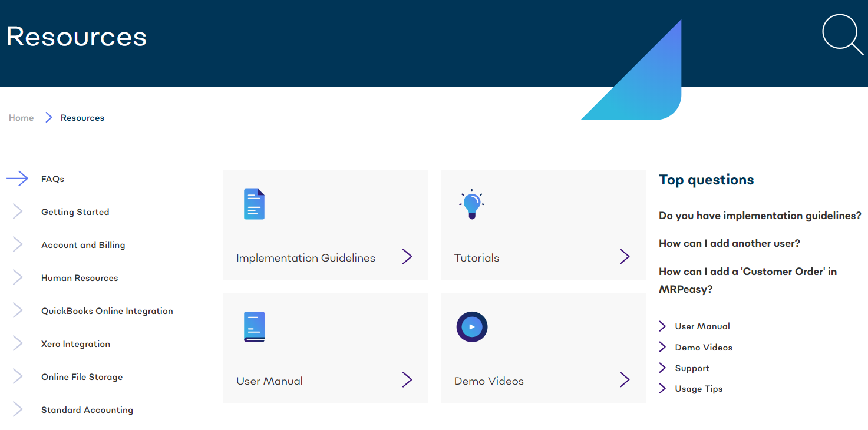Open 'How can I add another user?' question
This screenshot has width=868, height=430.
730,243
